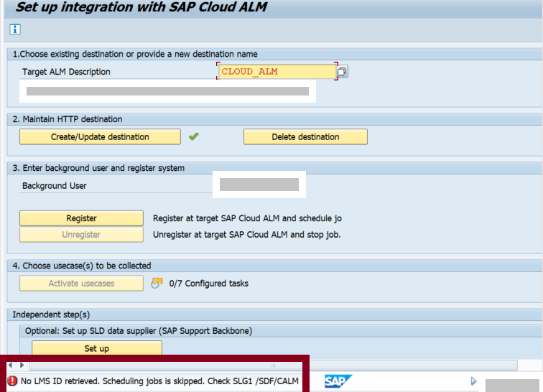Click Create/Update destination button
The image size is (543, 392).
tap(100, 137)
